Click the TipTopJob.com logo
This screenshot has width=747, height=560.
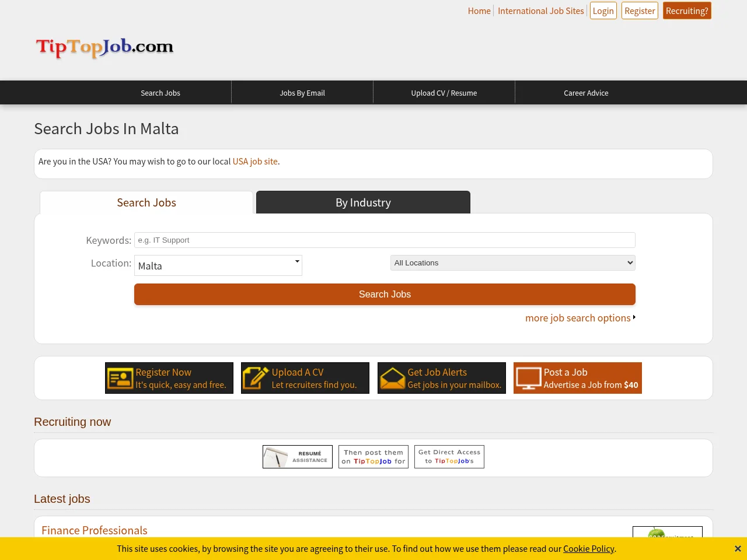coord(104,47)
